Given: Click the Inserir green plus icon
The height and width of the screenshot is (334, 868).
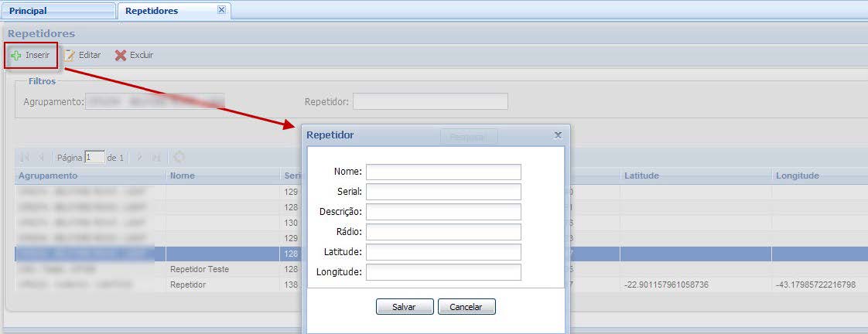Looking at the screenshot, I should tap(16, 56).
